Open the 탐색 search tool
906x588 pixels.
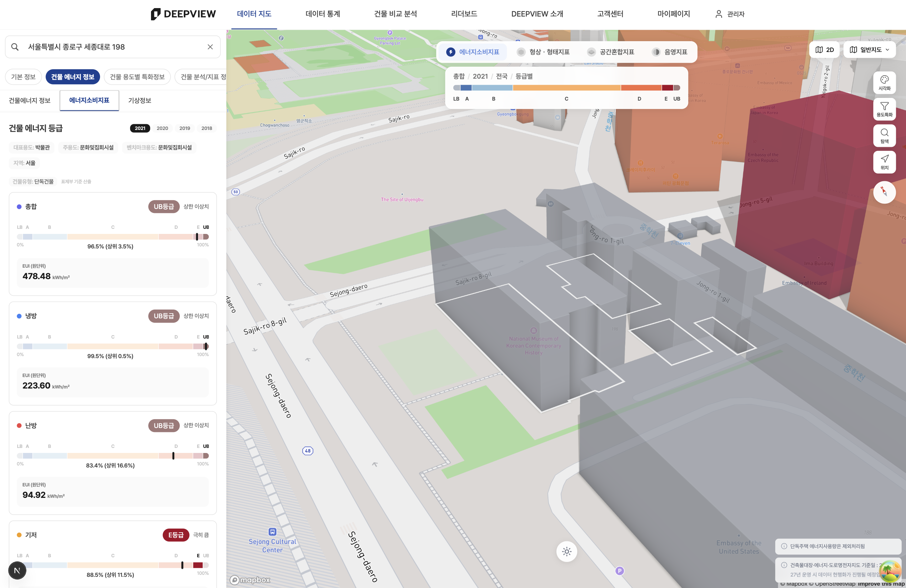pos(884,136)
